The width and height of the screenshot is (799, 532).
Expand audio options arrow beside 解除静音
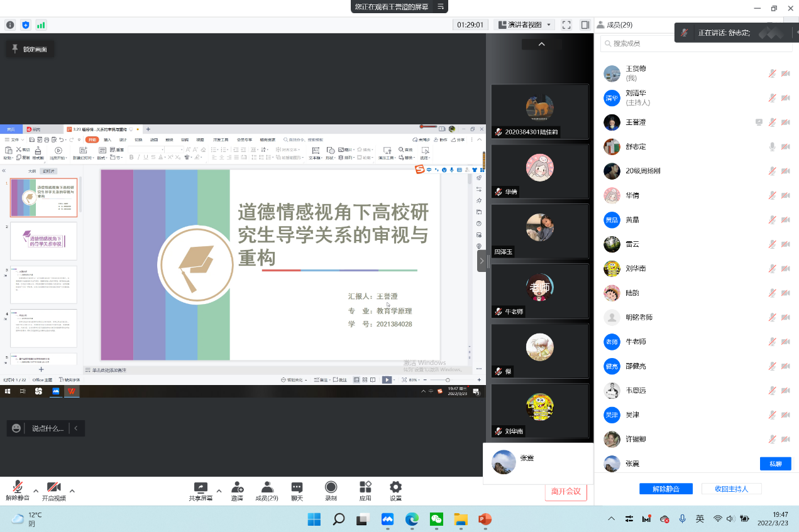pyautogui.click(x=36, y=491)
